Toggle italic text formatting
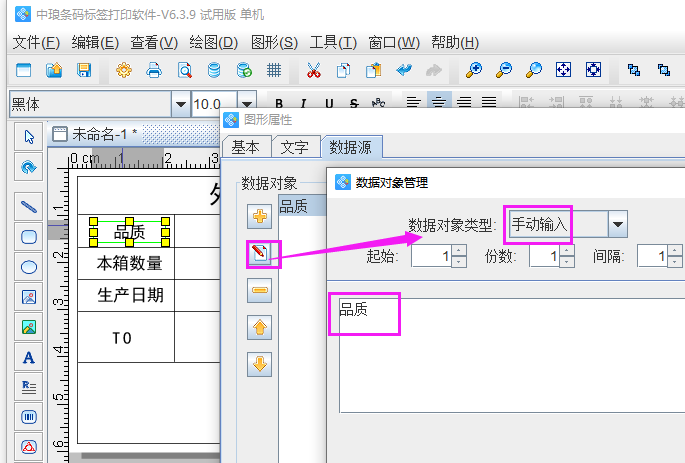Image resolution: width=685 pixels, height=463 pixels. (x=303, y=103)
